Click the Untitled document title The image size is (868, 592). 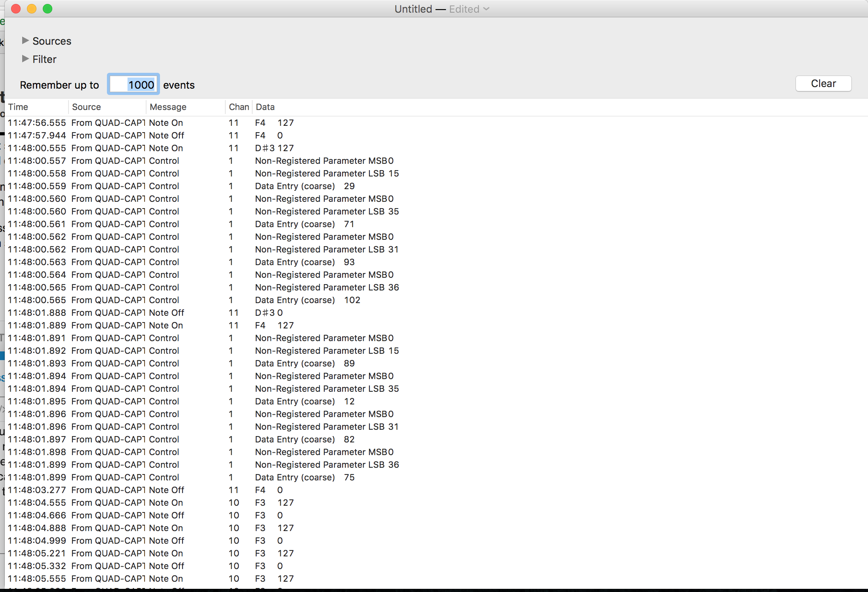tap(413, 9)
